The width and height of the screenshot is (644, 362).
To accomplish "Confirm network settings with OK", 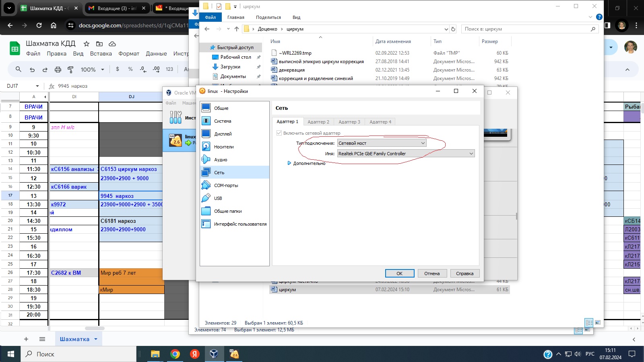I will tap(400, 274).
